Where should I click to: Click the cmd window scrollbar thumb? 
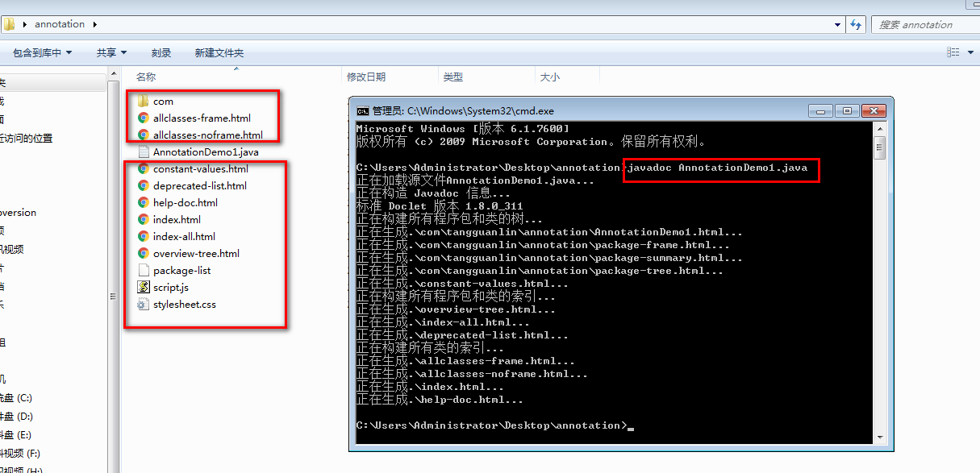[x=880, y=148]
